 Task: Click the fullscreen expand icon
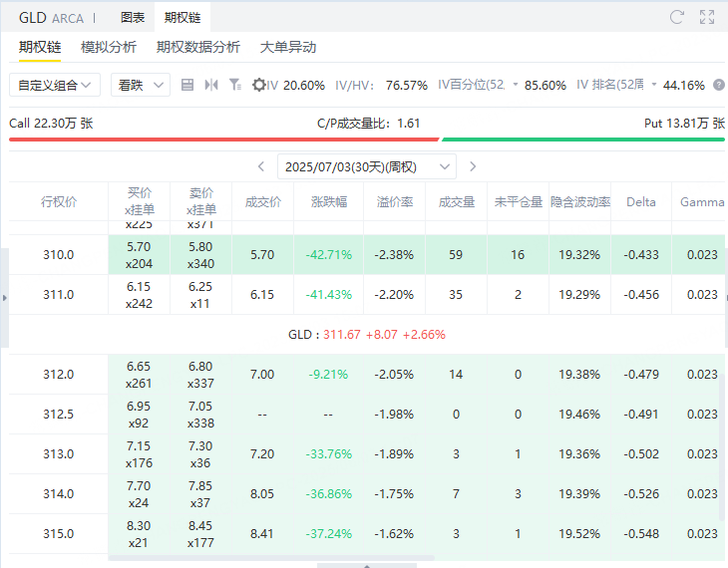[x=707, y=17]
